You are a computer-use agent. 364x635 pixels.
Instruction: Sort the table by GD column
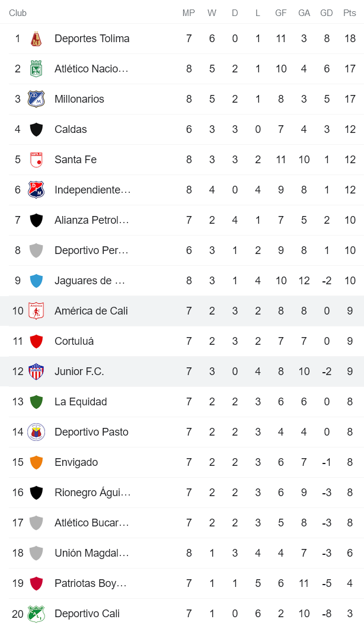tap(327, 12)
